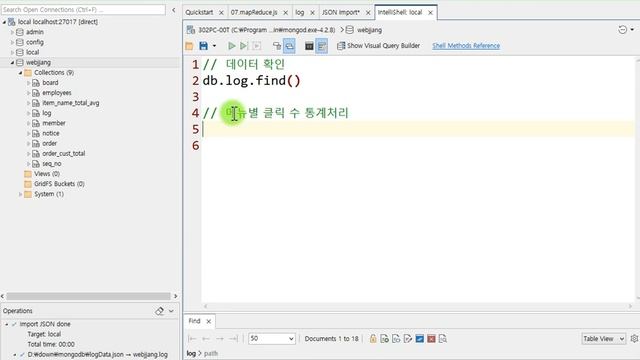This screenshot has width=640, height=360.
Task: Click the copy document icon
Action: pyautogui.click(x=396, y=339)
